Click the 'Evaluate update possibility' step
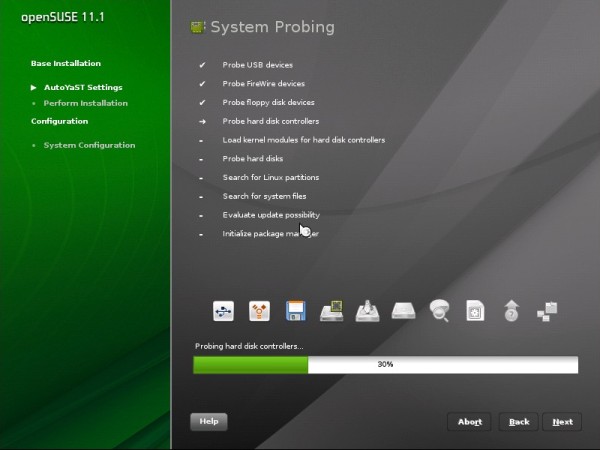The height and width of the screenshot is (450, 600). [x=271, y=215]
